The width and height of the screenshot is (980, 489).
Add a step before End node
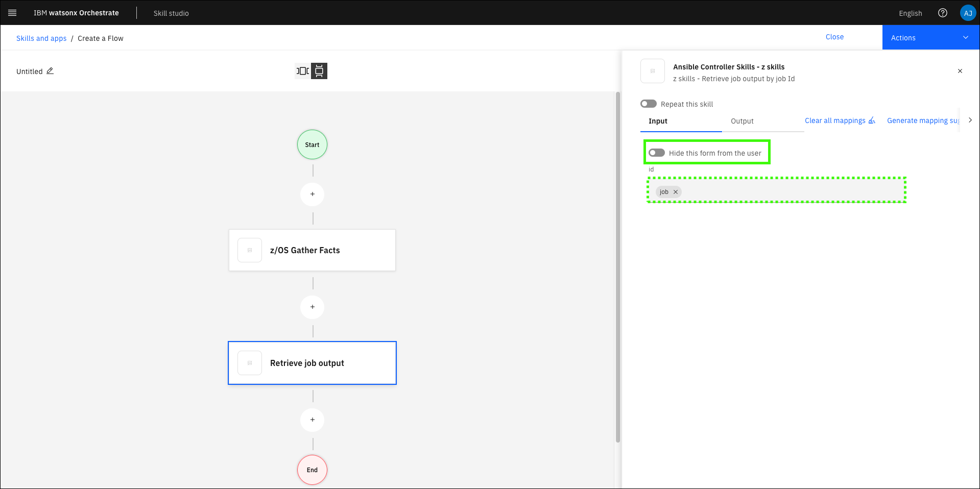point(313,420)
